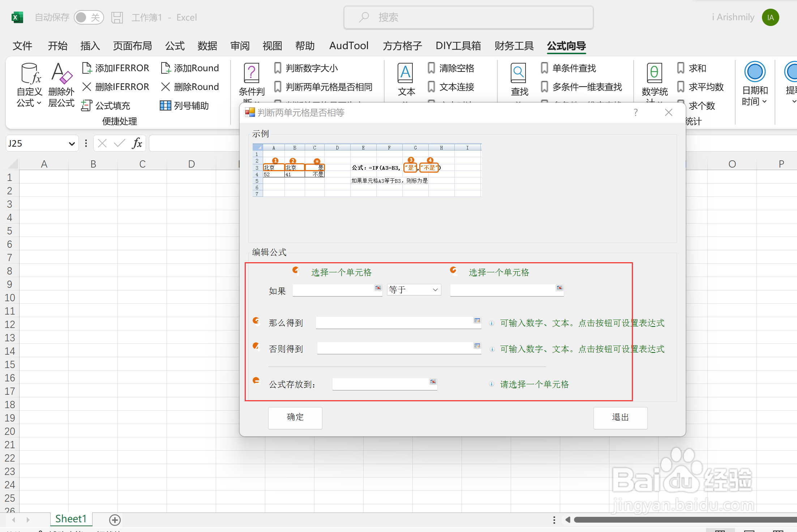Image resolution: width=797 pixels, height=532 pixels.
Task: Select the column B header
Action: coord(93,164)
